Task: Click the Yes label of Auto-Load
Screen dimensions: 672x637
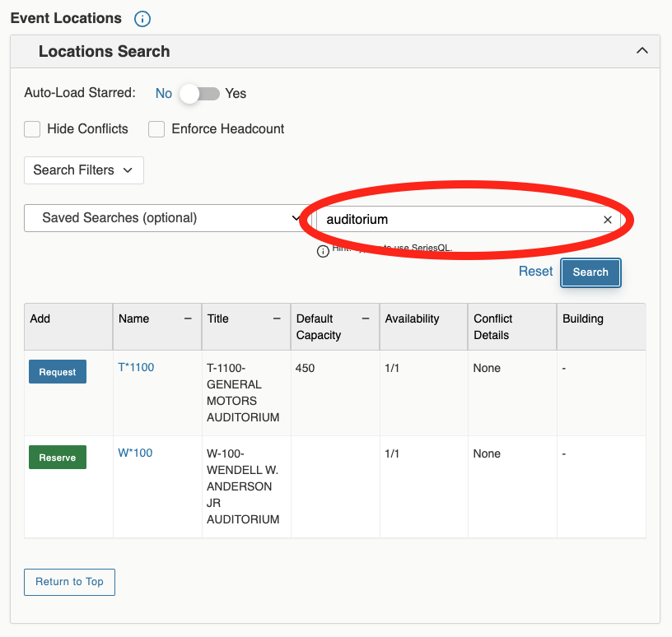Action: pyautogui.click(x=236, y=93)
